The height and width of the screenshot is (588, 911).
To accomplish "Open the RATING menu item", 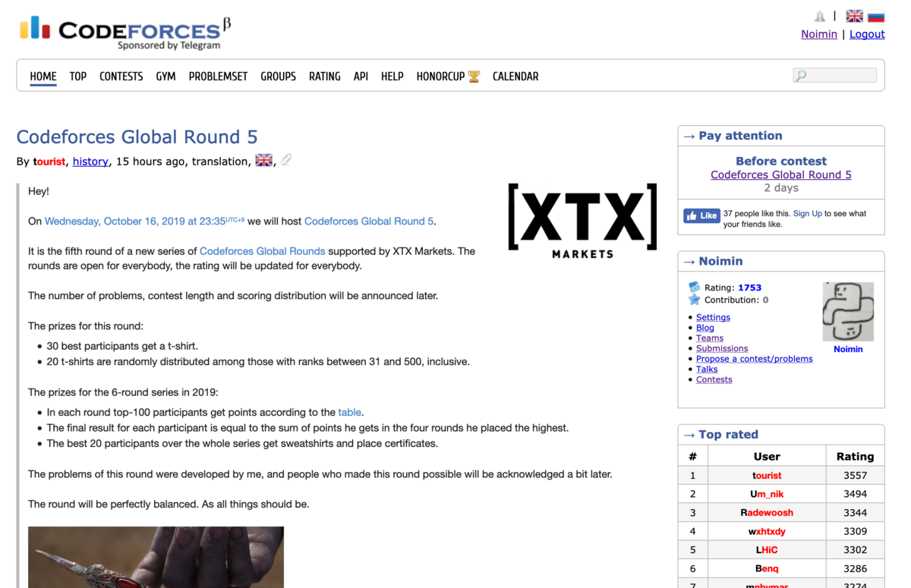I will point(324,76).
